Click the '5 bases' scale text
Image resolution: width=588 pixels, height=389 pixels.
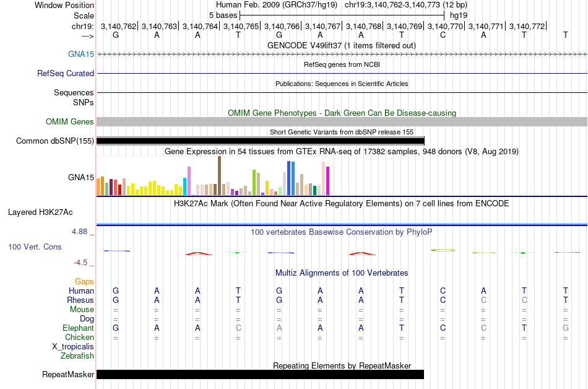(223, 15)
